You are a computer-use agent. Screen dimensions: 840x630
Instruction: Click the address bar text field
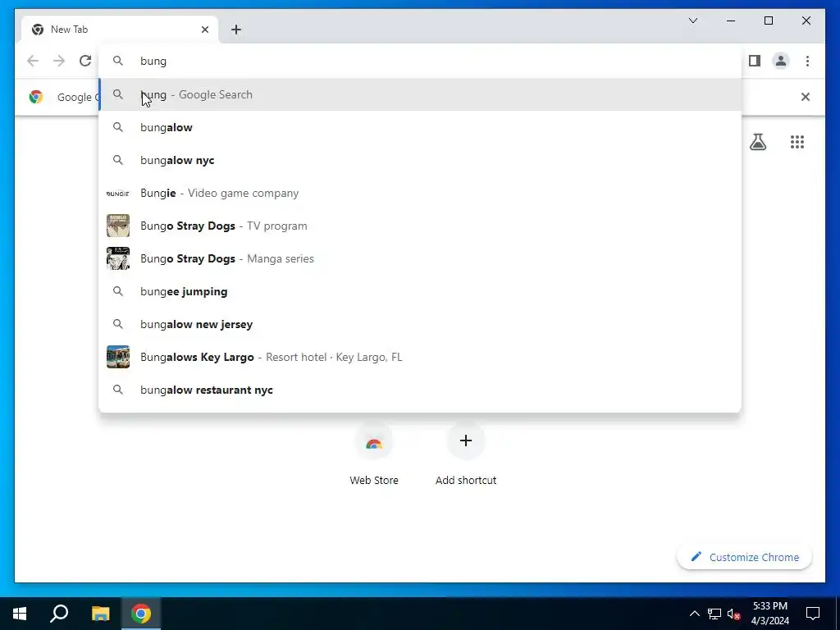[420, 61]
